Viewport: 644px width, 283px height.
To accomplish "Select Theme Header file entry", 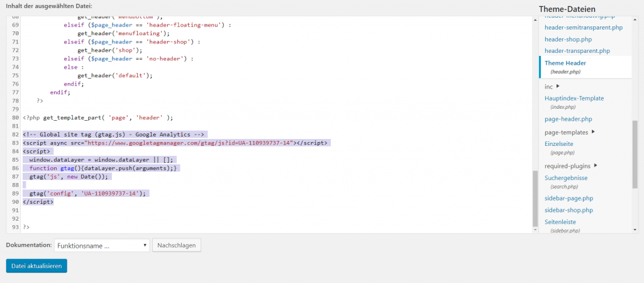I will [586, 67].
